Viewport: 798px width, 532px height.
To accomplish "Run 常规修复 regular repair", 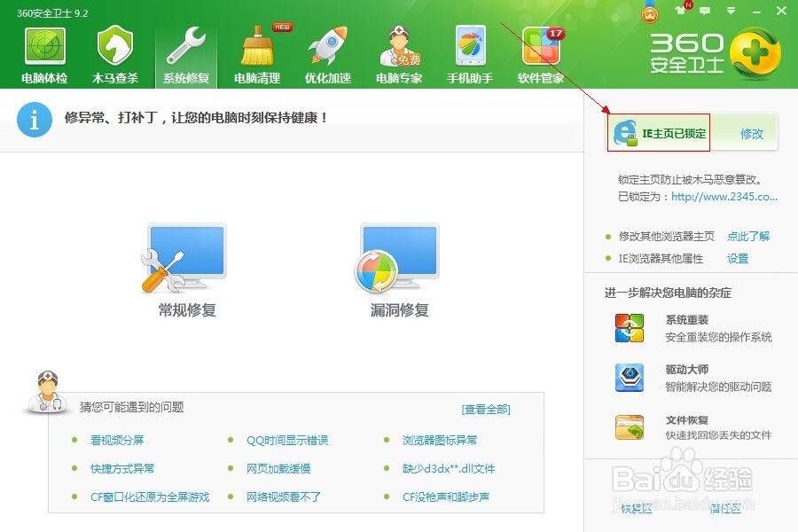I will click(x=186, y=266).
